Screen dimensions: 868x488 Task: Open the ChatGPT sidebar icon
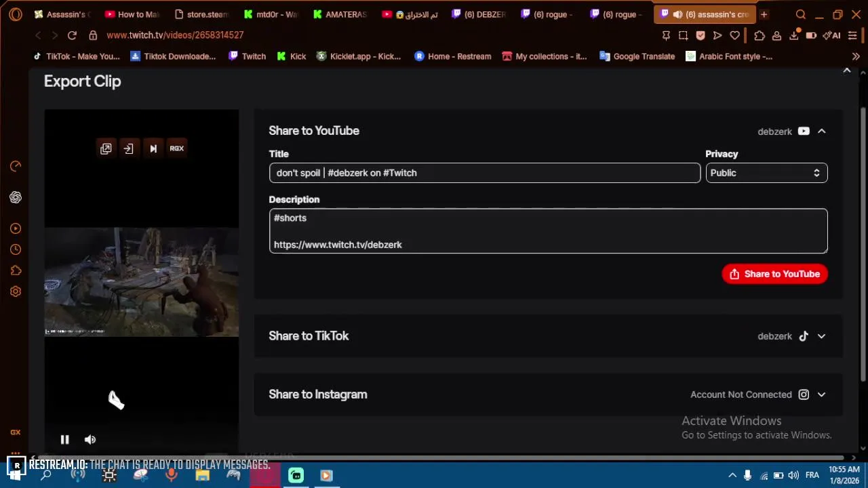15,197
